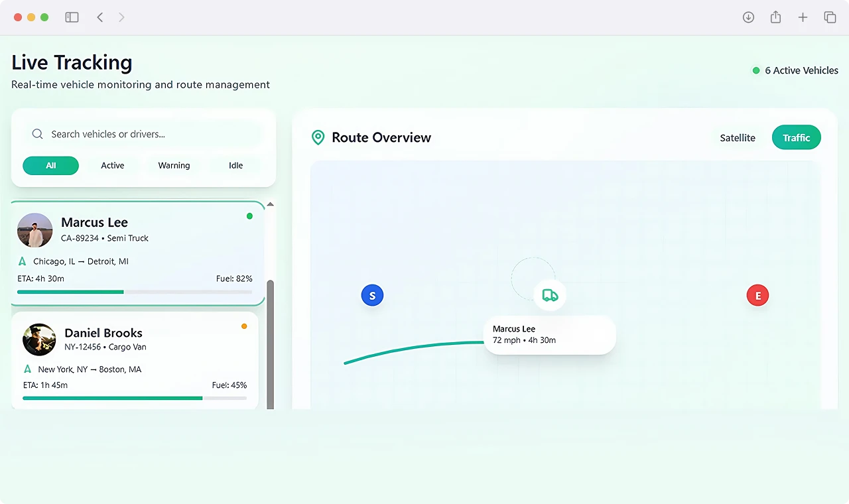Click the truck icon on the map

tap(550, 295)
